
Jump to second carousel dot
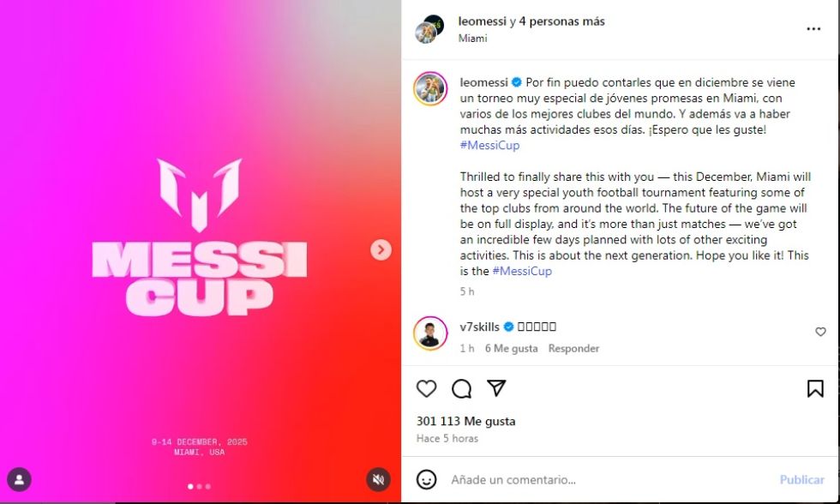tap(199, 486)
